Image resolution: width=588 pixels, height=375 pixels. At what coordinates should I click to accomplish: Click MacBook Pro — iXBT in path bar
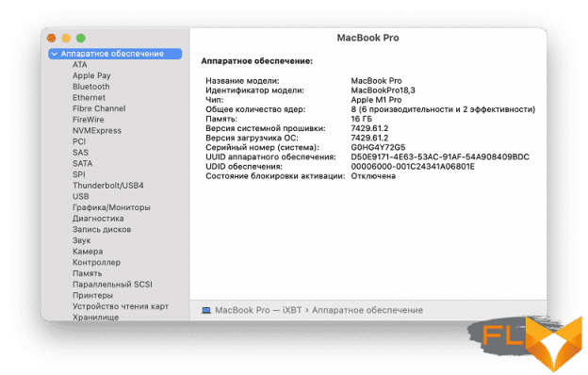[258, 311]
